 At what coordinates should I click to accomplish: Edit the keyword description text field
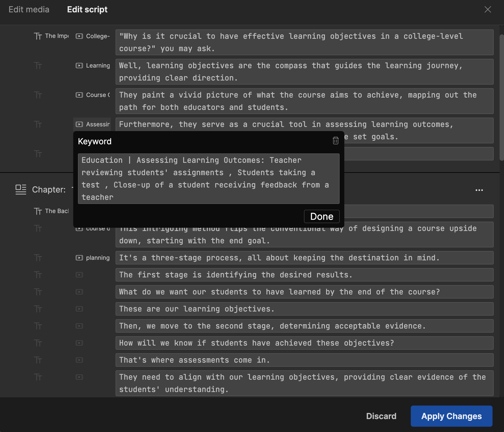[208, 178]
